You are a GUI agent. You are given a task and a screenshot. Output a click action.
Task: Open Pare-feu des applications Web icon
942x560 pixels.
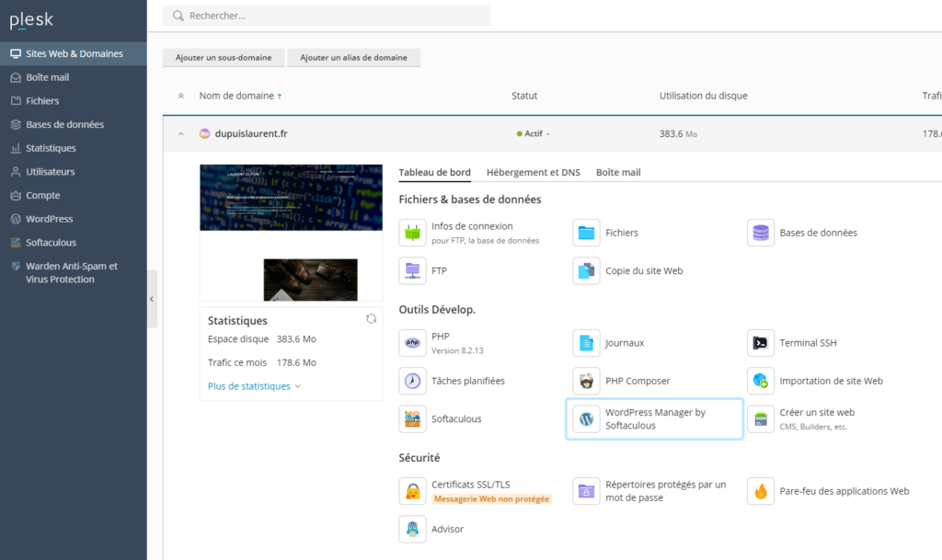tap(761, 491)
